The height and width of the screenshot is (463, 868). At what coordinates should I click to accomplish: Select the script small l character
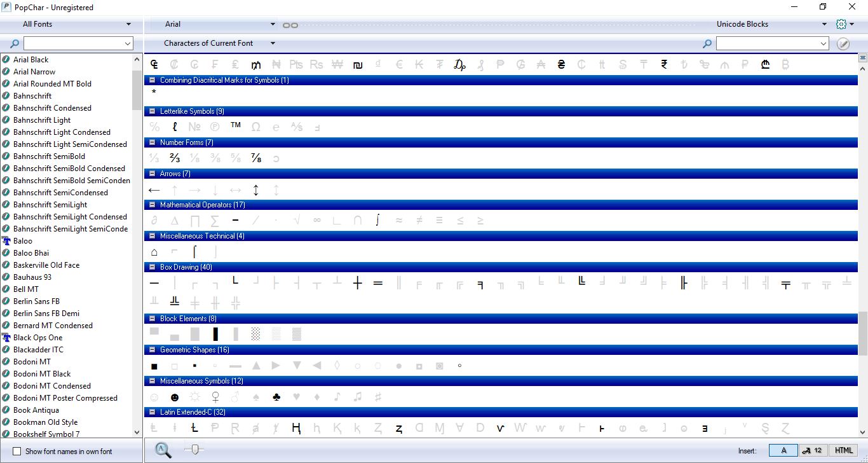coord(174,127)
